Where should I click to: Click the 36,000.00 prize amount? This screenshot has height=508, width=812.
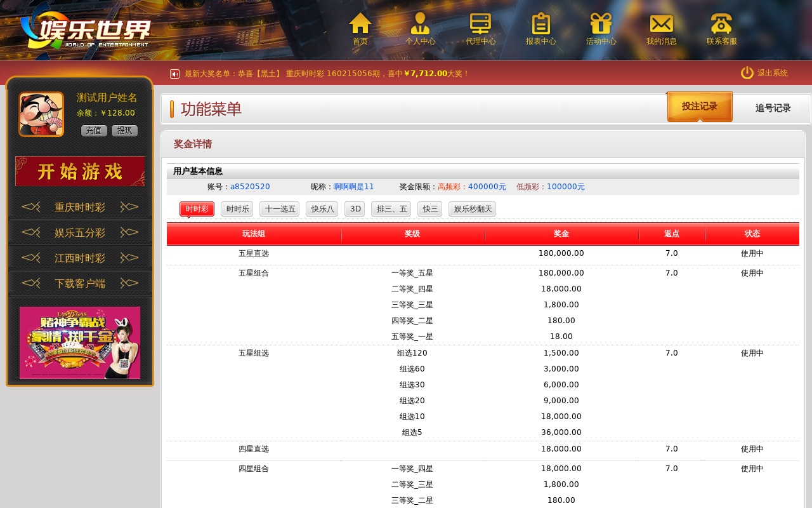[561, 432]
